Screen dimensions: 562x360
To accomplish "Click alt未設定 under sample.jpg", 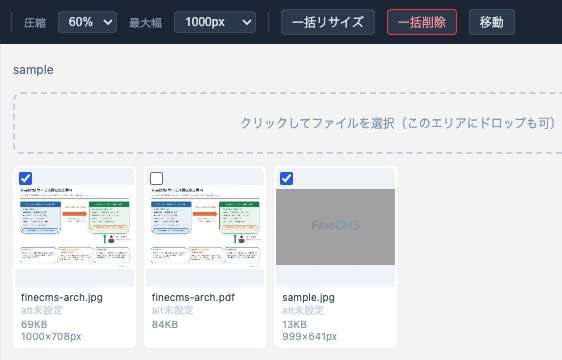I will pyautogui.click(x=303, y=310).
